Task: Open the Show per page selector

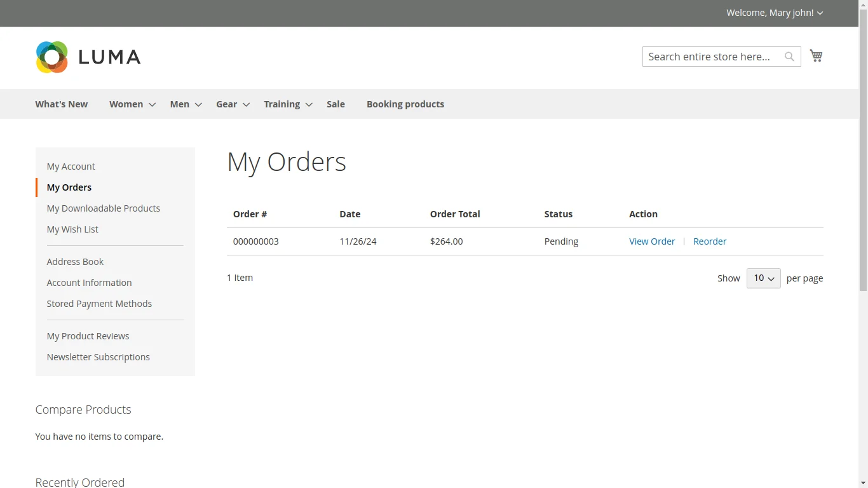Action: coord(763,278)
